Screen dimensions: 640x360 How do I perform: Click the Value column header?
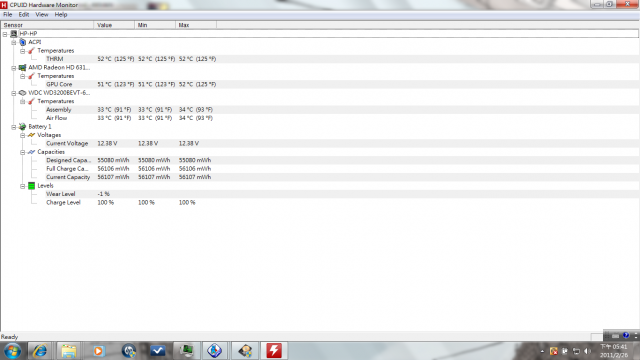tap(114, 25)
